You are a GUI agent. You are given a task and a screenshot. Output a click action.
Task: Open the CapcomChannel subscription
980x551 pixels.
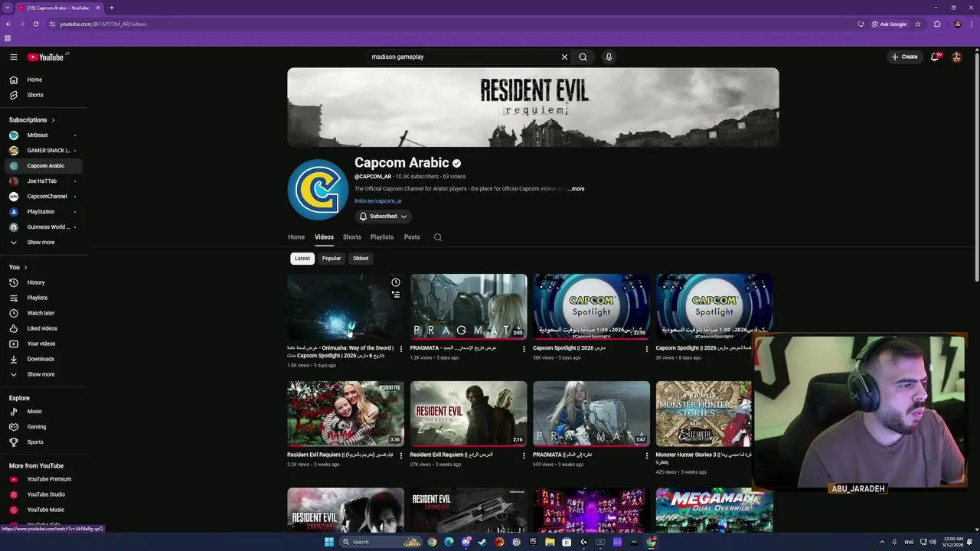point(44,197)
